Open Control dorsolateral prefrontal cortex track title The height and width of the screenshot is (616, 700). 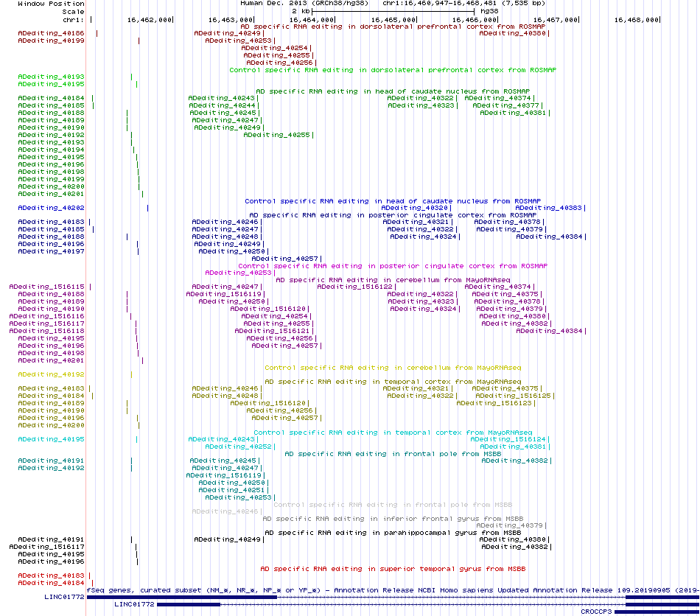(x=393, y=70)
